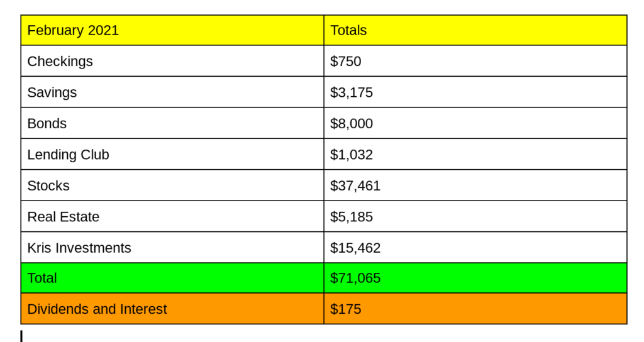Click the orange "Dividends and Interest" cell

pos(97,309)
